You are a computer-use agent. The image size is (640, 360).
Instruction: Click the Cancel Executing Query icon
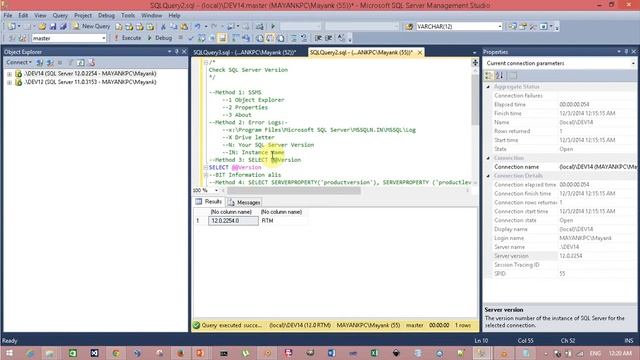click(180, 38)
